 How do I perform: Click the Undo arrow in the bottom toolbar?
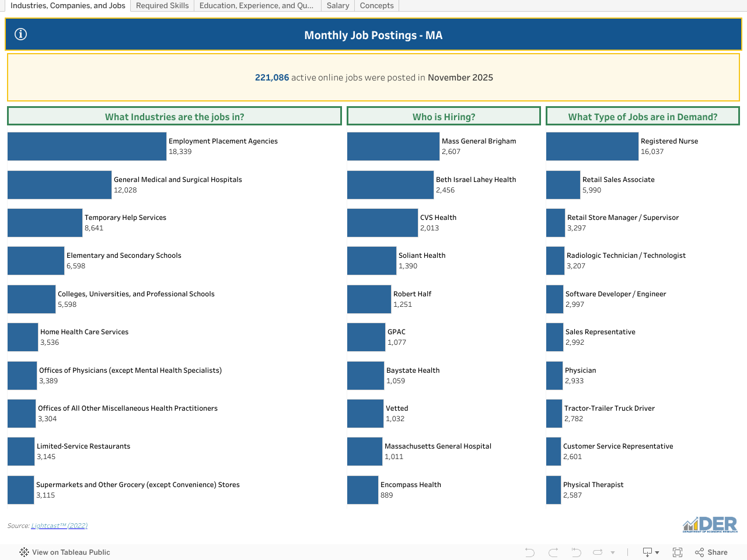(530, 552)
